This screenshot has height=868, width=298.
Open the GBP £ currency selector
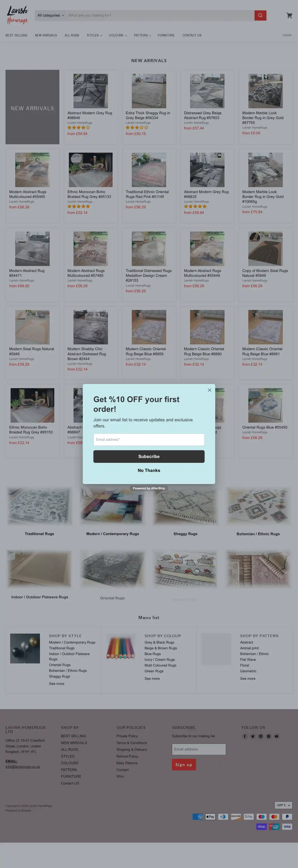[283, 805]
